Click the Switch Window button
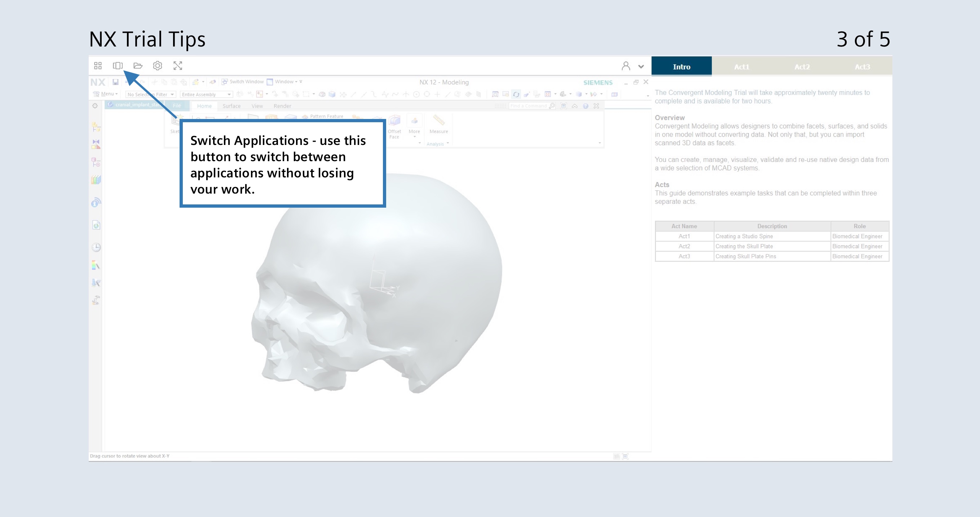Screen dimensions: 980x517 (242, 82)
